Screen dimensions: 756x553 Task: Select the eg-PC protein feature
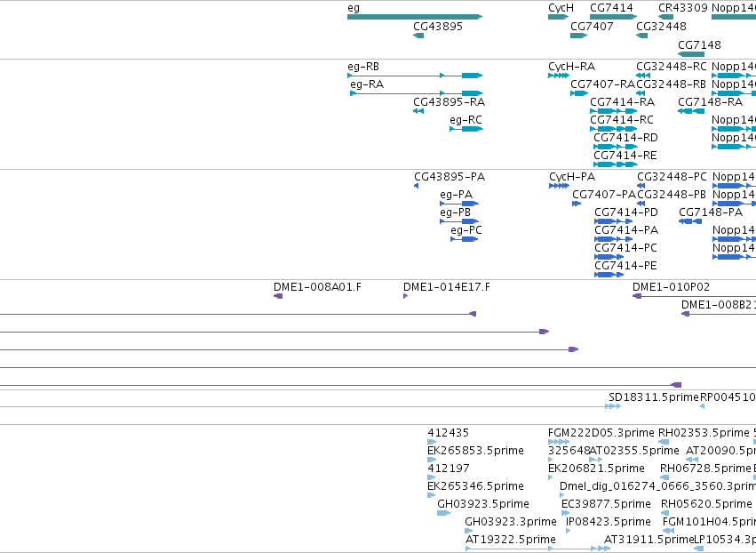465,239
